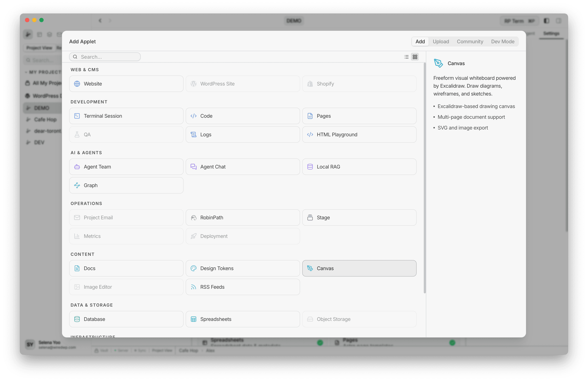This screenshot has height=381, width=588.
Task: Click the Deployment rocket icon
Action: pyautogui.click(x=193, y=236)
